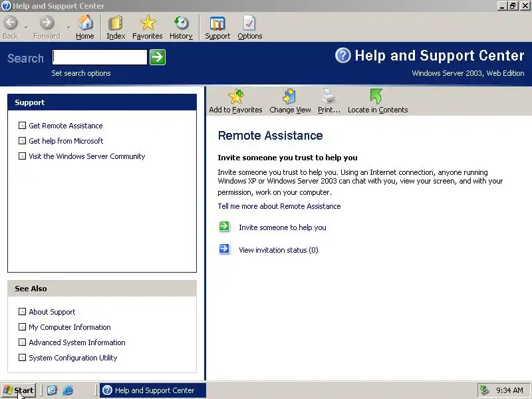This screenshot has height=399, width=532.
Task: Click the green search Go arrow button
Action: pos(158,57)
